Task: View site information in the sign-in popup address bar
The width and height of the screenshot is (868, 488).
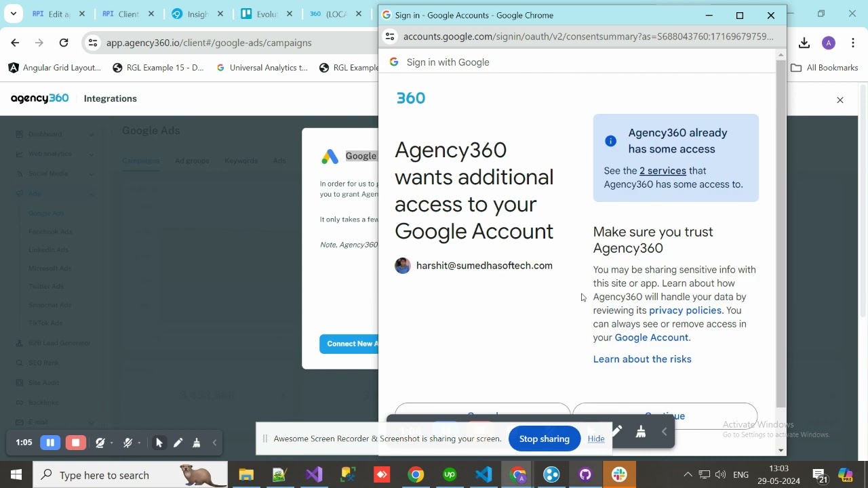Action: coord(390,37)
